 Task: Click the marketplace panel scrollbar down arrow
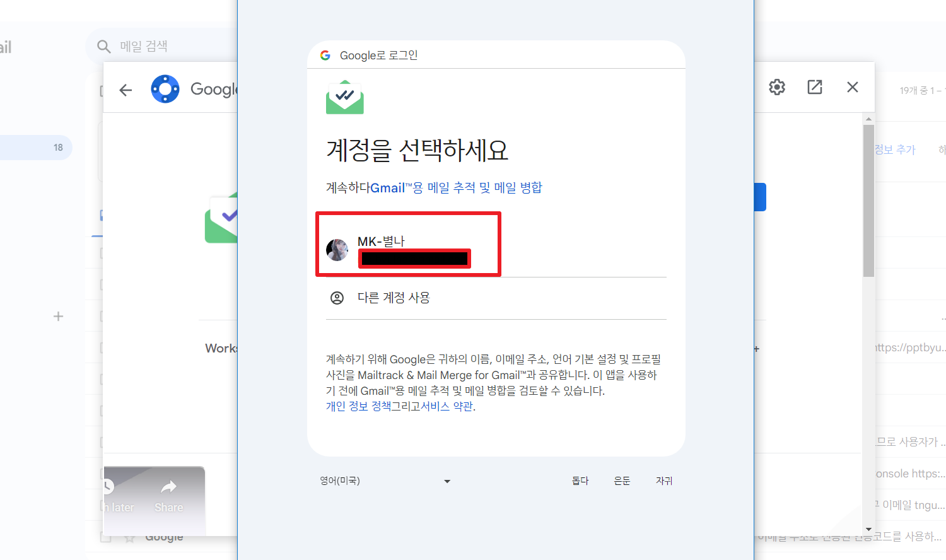pyautogui.click(x=868, y=529)
